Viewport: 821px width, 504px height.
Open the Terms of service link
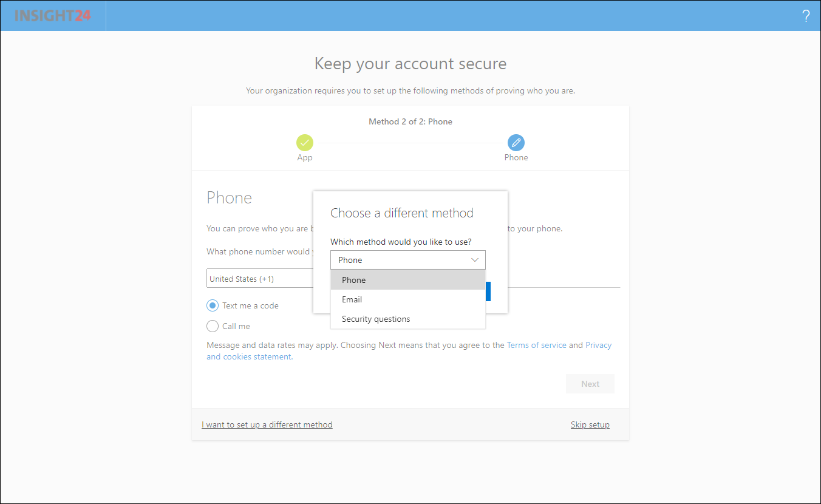(536, 345)
